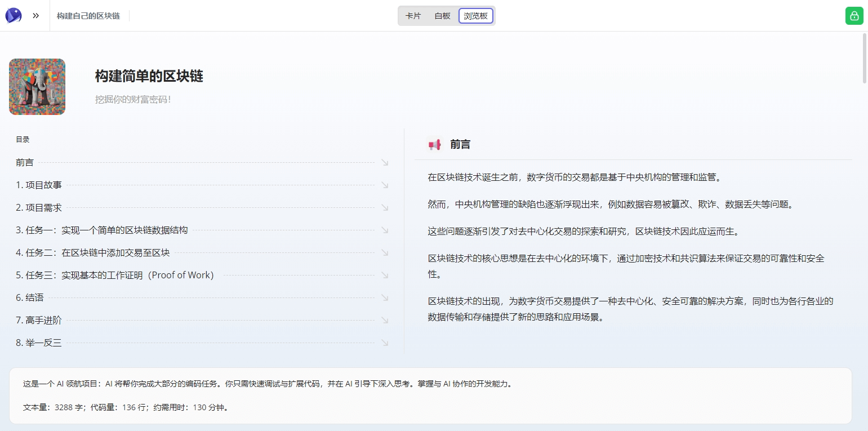This screenshot has height=431, width=868.
Task: Open 7. 高手进阶 section from 目录
Action: (39, 320)
